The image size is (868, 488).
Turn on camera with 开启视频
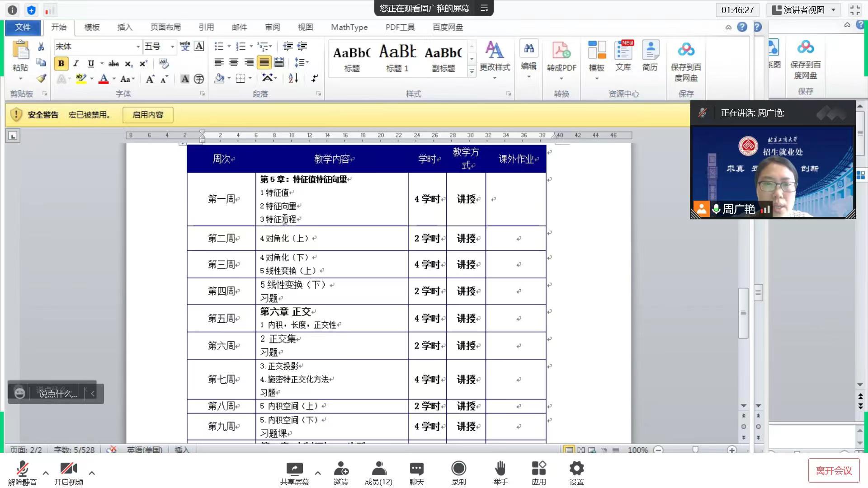point(68,469)
